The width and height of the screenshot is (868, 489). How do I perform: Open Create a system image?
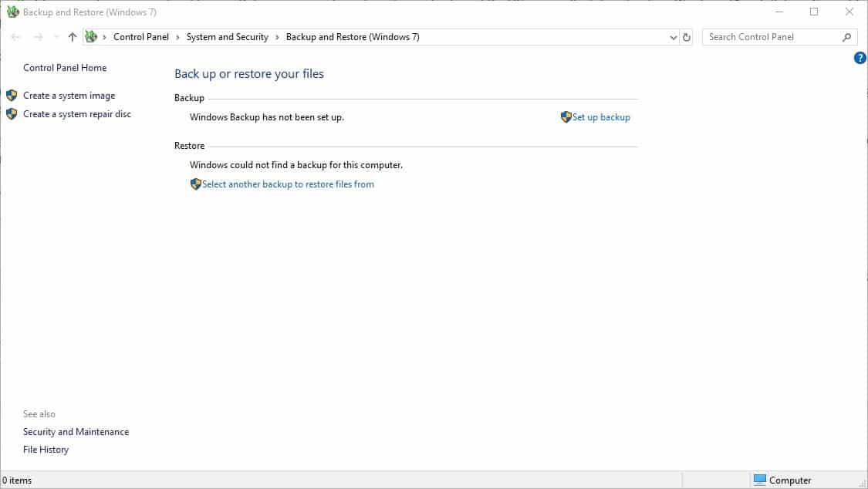pos(69,96)
